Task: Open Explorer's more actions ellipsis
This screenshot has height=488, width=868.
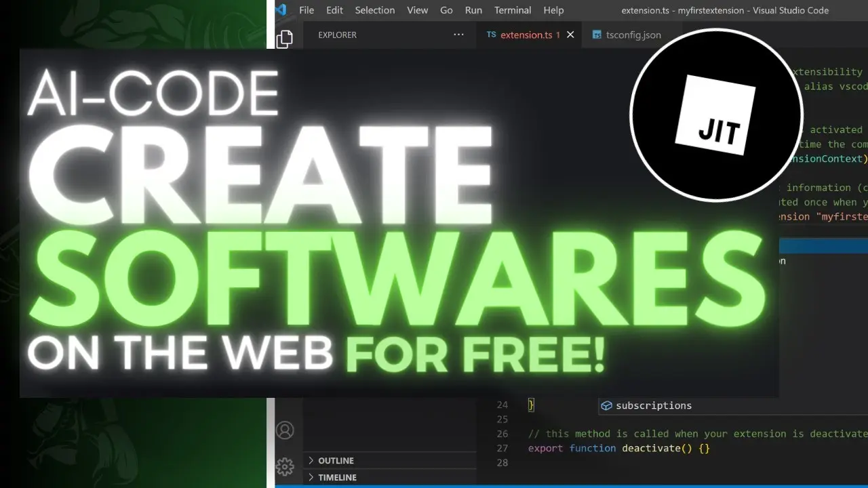Action: 458,35
